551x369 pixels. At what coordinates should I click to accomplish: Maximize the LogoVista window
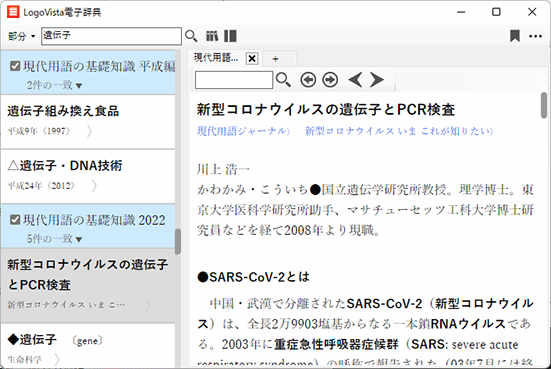coord(496,12)
